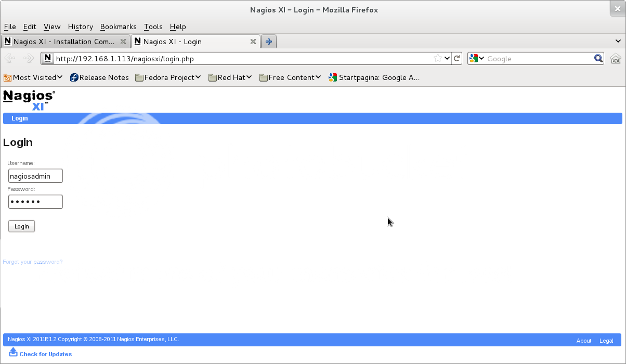Image resolution: width=626 pixels, height=364 pixels.
Task: Expand the Fedora Project bookmarks folder
Action: point(198,77)
